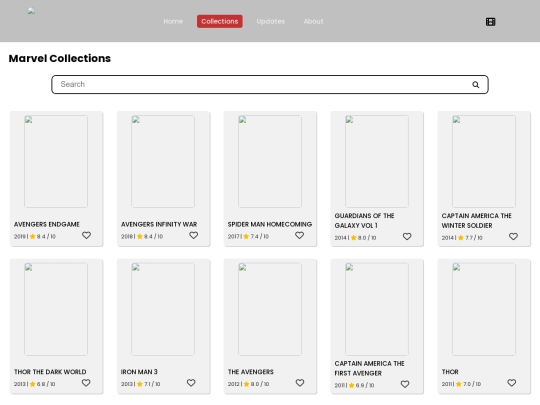540x405 pixels.
Task: Go to Home nav item
Action: click(x=173, y=21)
